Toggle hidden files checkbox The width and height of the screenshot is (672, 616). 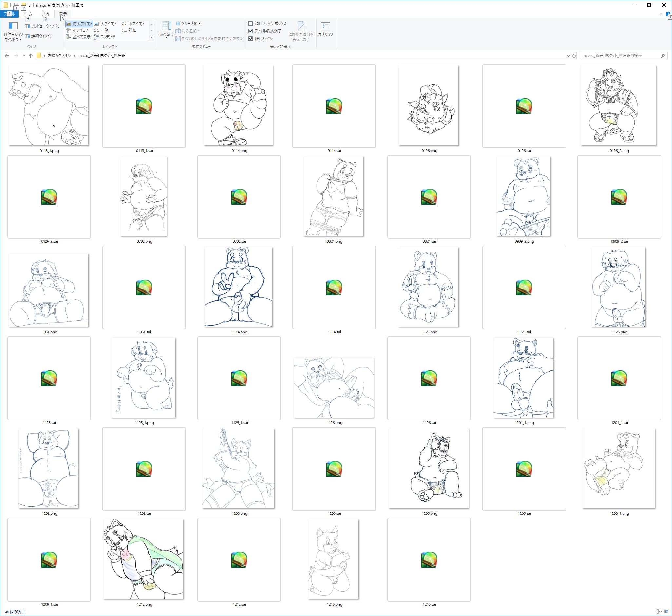point(250,39)
